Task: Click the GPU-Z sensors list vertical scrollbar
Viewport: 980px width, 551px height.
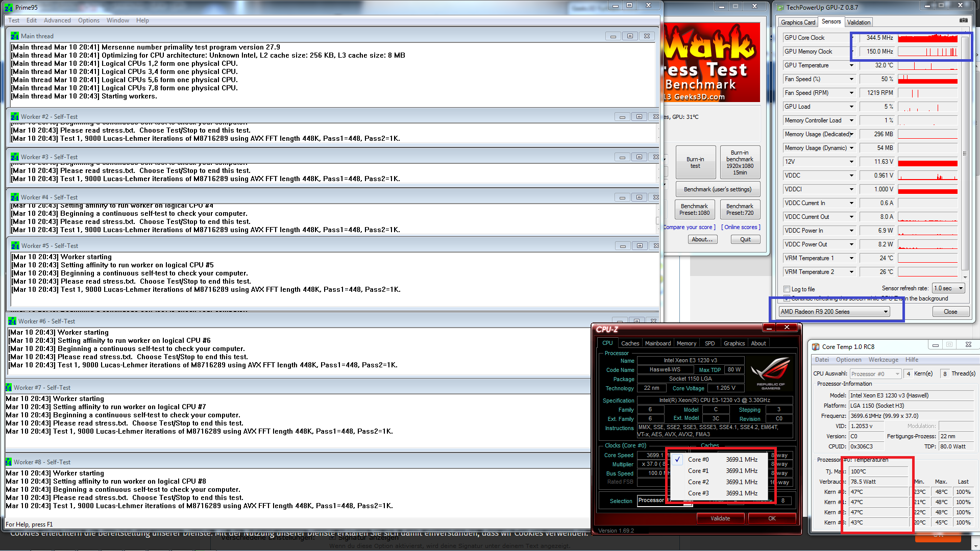Action: pos(964,153)
